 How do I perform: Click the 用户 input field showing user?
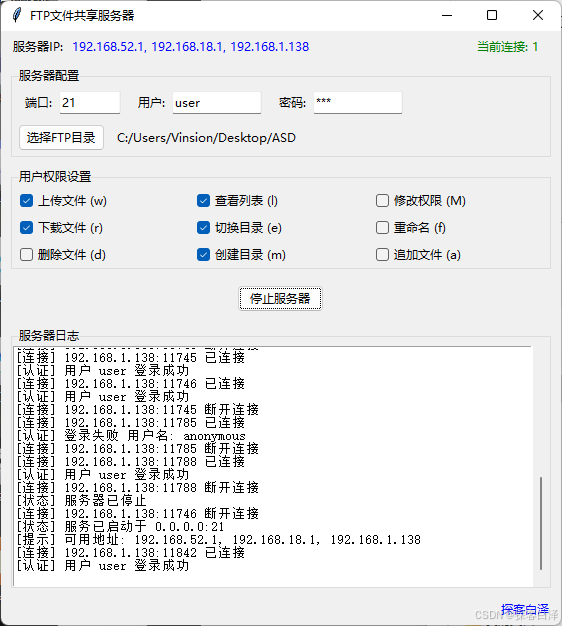217,103
